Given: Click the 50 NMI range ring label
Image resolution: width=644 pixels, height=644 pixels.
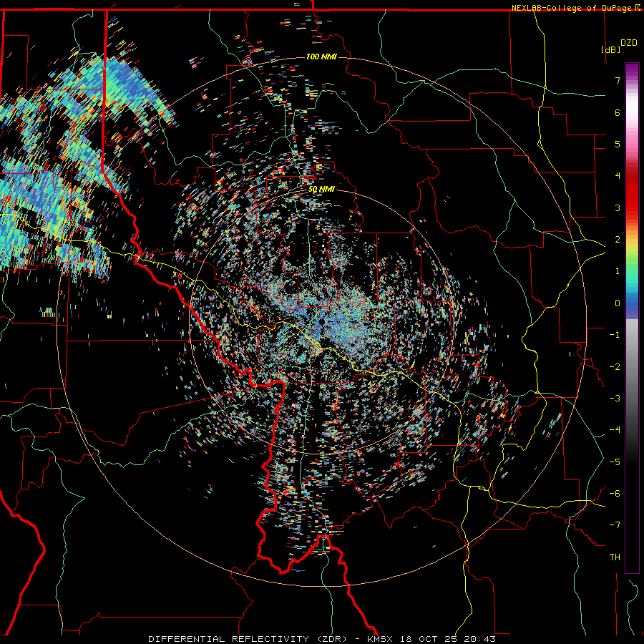Looking at the screenshot, I should [x=321, y=190].
